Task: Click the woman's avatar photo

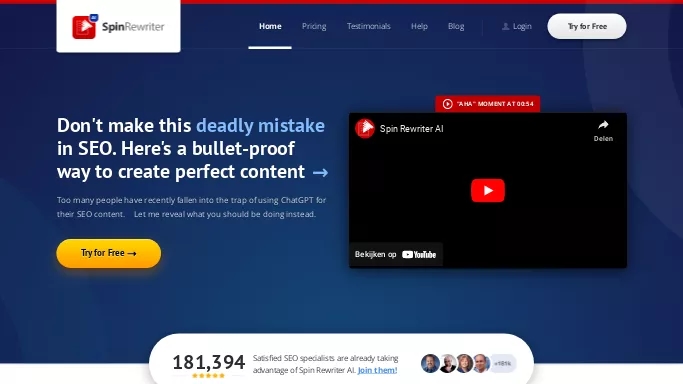Action: tap(464, 363)
